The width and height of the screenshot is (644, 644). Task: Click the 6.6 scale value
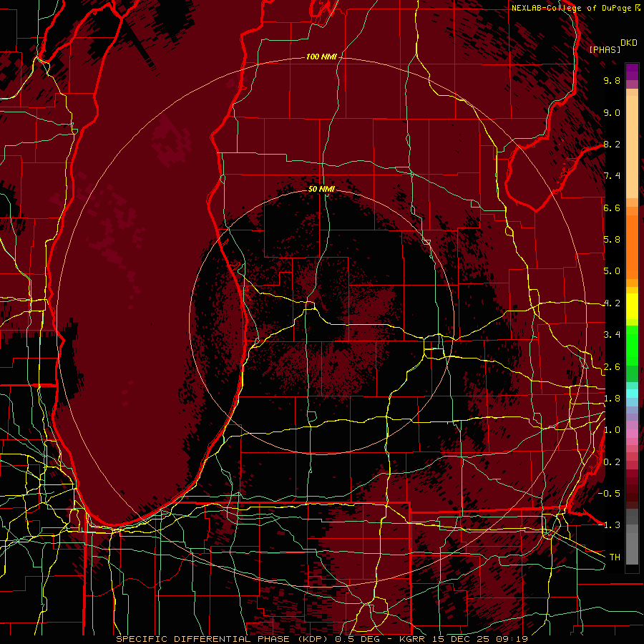[x=612, y=208]
